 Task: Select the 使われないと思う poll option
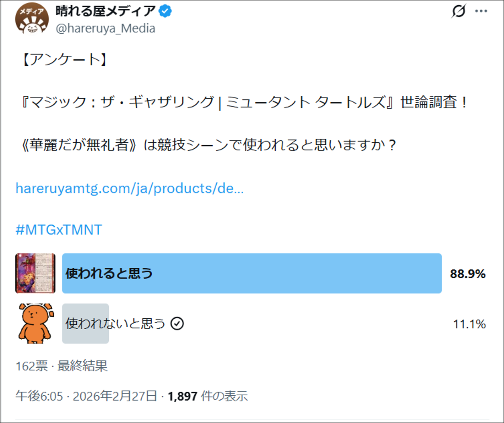(x=115, y=324)
